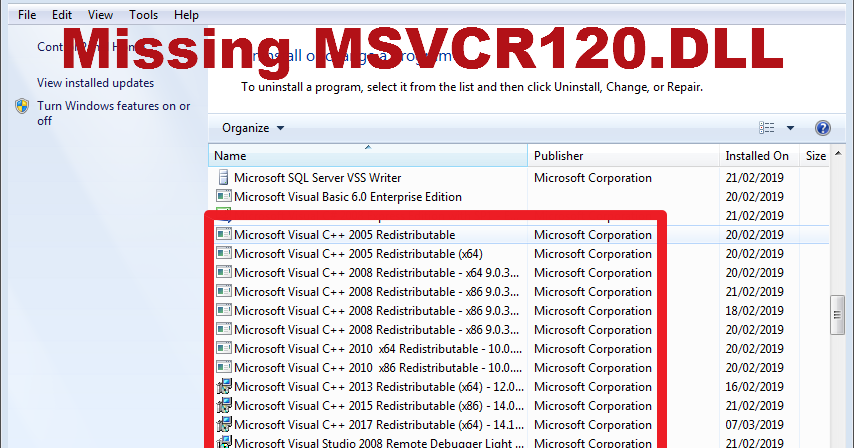The image size is (854, 448).
Task: Select Visual C++ 2017 Redistributable (x64) entry
Action: point(379,425)
